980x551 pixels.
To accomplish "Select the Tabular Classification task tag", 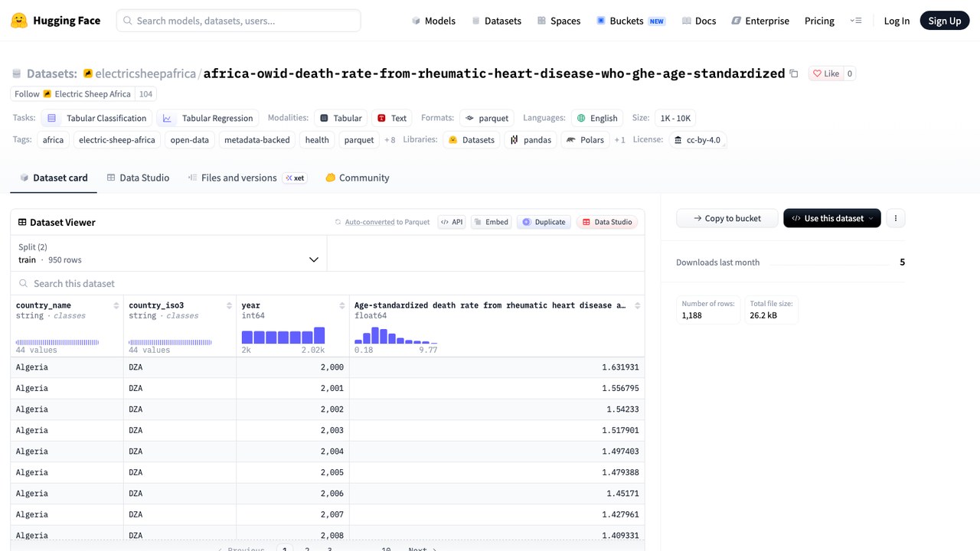I will [x=96, y=118].
